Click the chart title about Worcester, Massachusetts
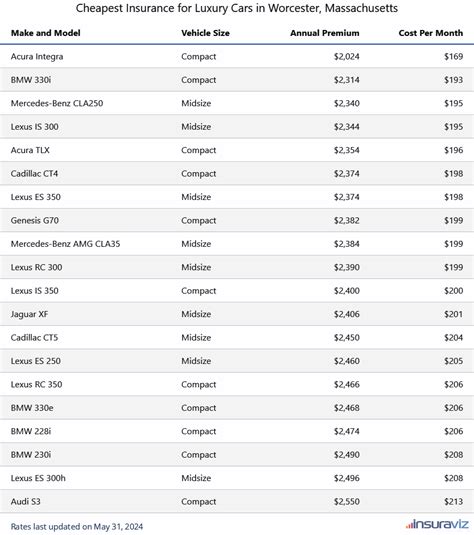Image resolution: width=474 pixels, height=535 pixels. (x=237, y=8)
